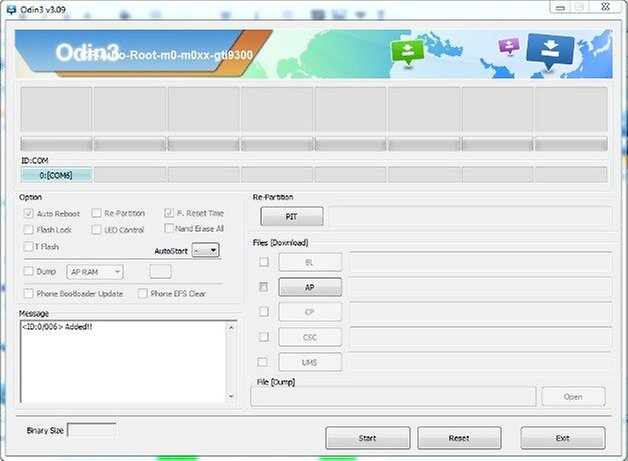The width and height of the screenshot is (628, 461).
Task: Click the Open button for File Dump
Action: click(573, 397)
